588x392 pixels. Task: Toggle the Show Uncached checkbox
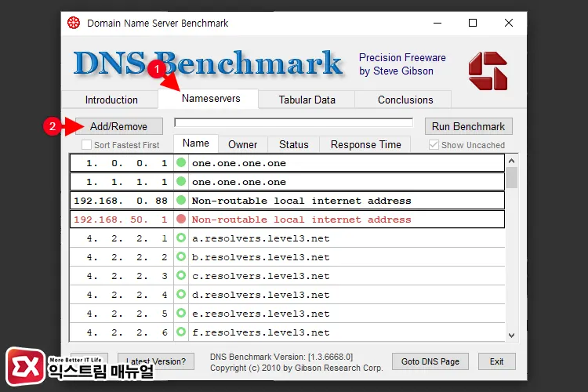coord(434,145)
